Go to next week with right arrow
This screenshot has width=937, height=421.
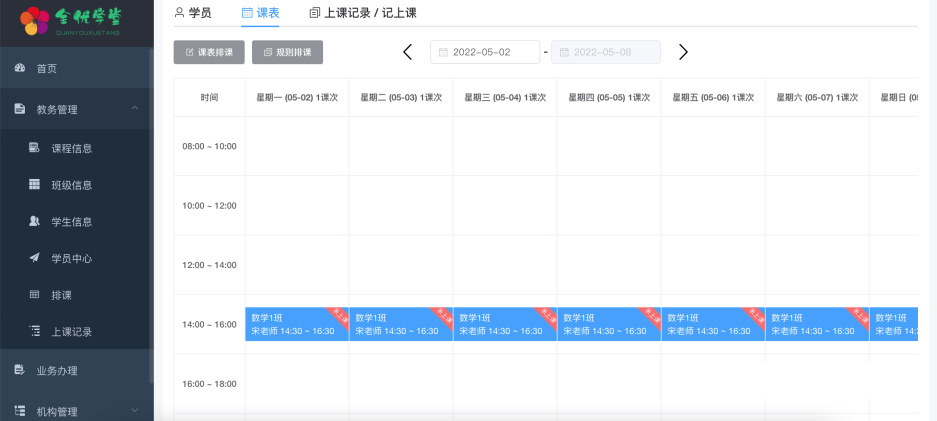pos(683,52)
